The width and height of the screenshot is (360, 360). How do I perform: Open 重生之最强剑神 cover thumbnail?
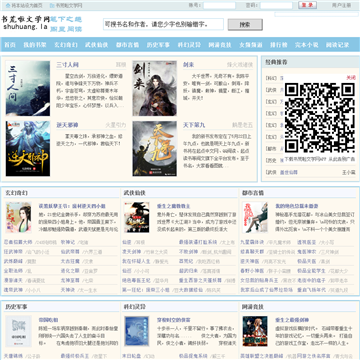[x=255, y=331]
